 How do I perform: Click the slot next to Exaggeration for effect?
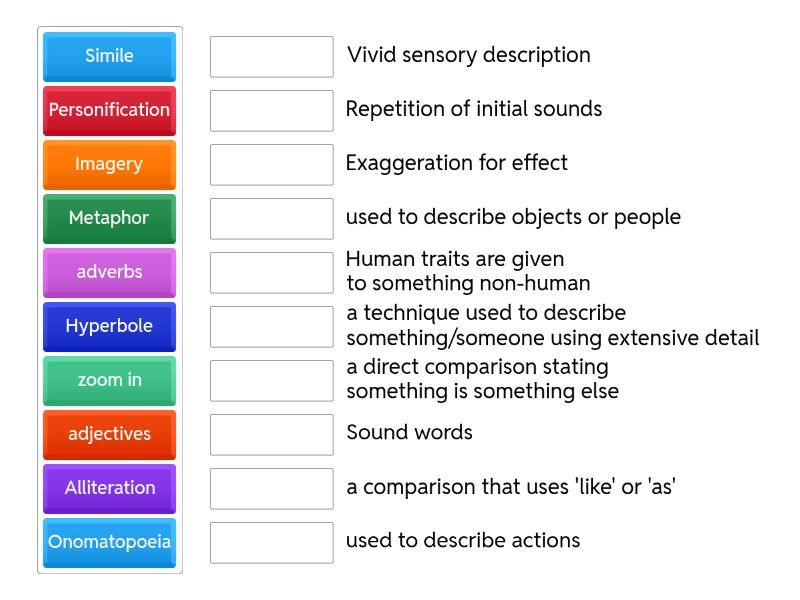pyautogui.click(x=271, y=164)
